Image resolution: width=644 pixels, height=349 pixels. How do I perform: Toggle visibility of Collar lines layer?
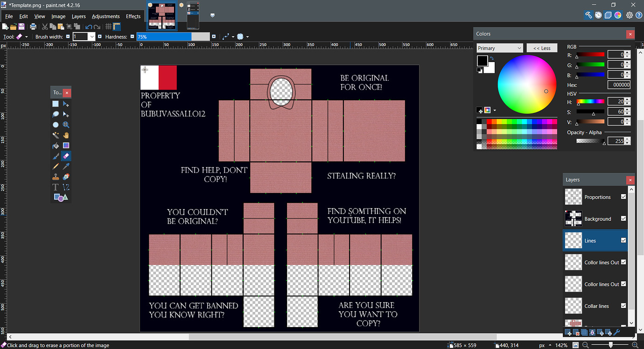[623, 306]
